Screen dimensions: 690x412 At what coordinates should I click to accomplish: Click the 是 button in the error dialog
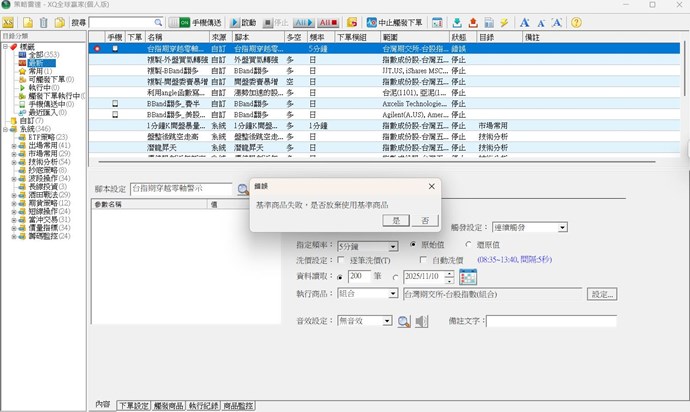397,219
